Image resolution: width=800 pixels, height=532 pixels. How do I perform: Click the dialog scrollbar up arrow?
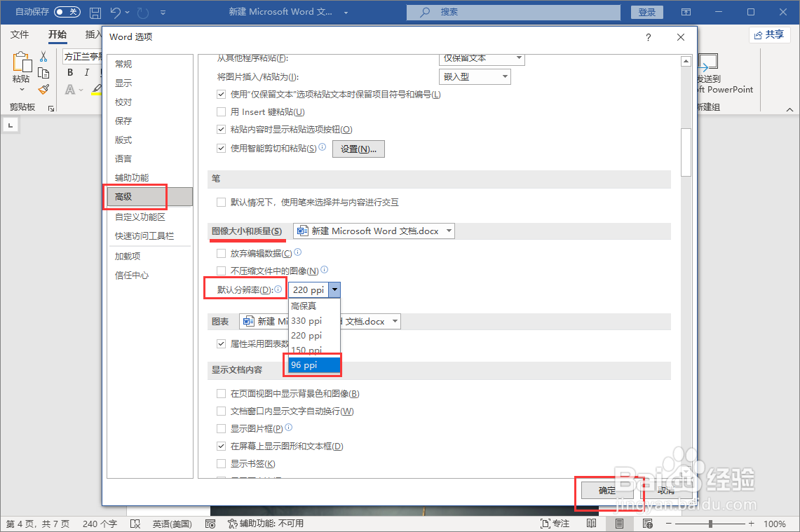tap(686, 61)
